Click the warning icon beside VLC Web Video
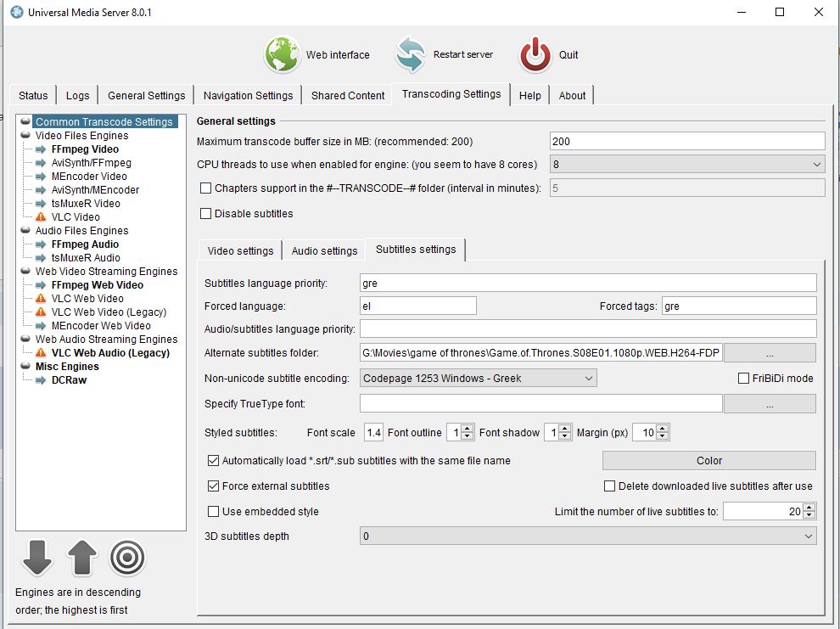The image size is (840, 629). pyautogui.click(x=41, y=299)
